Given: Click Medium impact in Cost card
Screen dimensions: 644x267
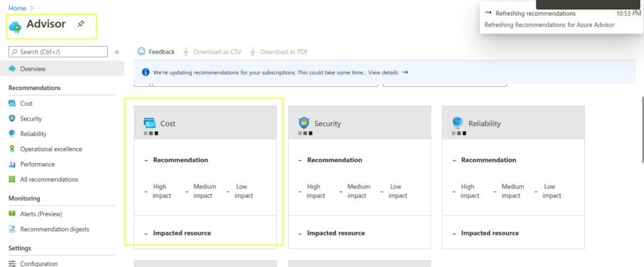Looking at the screenshot, I should [x=204, y=191].
